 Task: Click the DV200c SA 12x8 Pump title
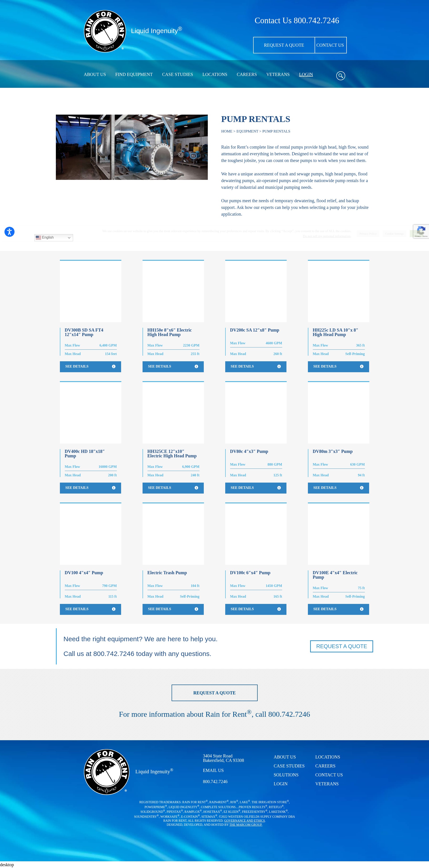254,330
